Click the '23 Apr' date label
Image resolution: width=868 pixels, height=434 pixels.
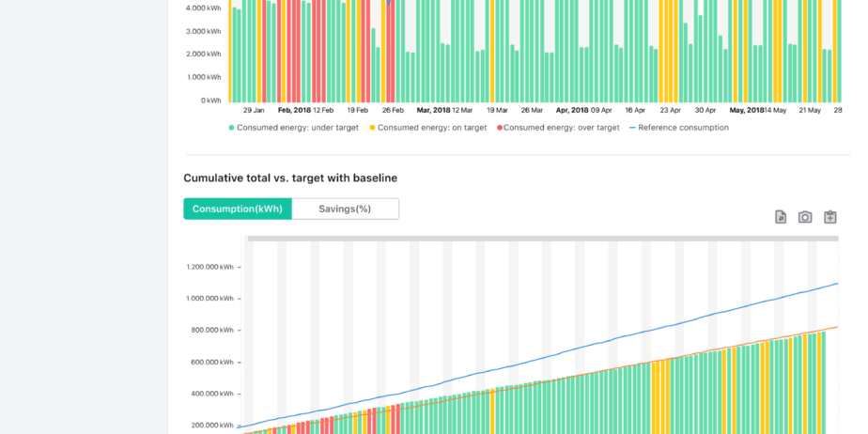point(671,111)
